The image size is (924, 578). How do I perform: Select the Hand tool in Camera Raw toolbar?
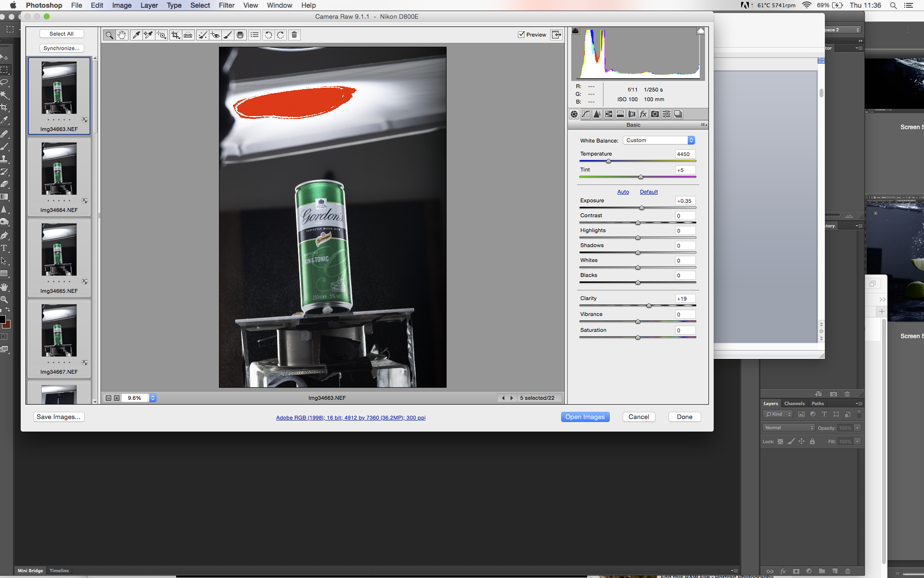click(x=122, y=35)
